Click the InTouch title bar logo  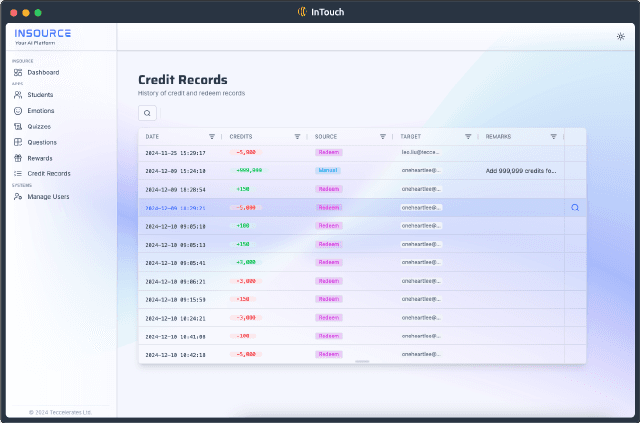pos(302,12)
